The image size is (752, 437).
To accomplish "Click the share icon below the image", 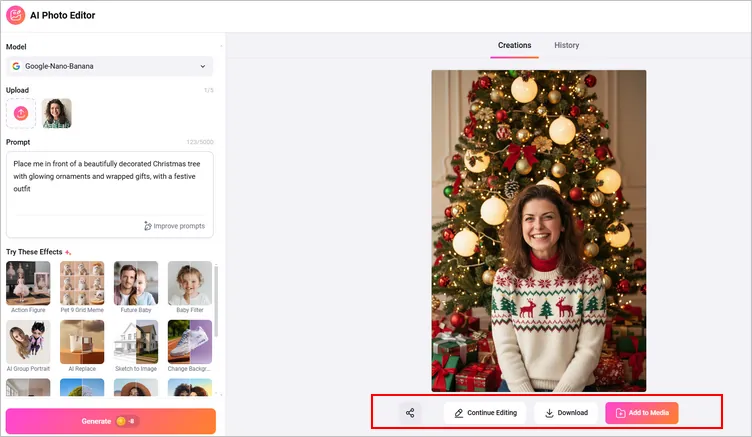I will [x=410, y=413].
